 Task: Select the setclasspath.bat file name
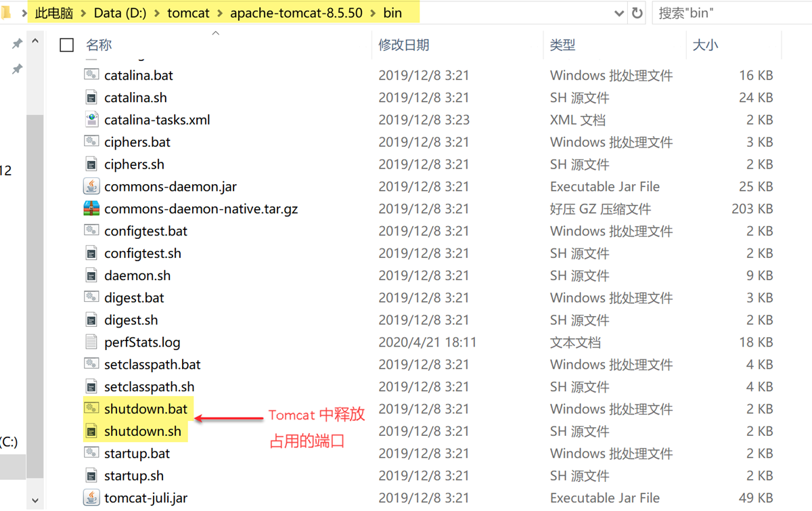[153, 364]
